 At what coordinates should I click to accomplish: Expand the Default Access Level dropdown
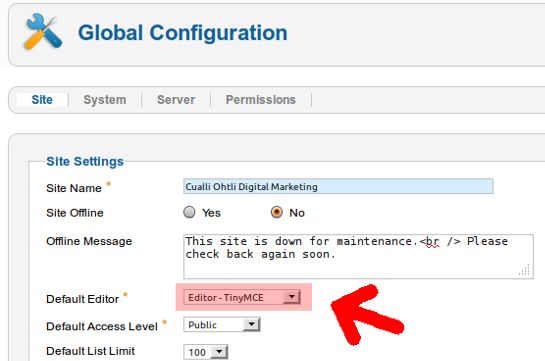pos(222,325)
